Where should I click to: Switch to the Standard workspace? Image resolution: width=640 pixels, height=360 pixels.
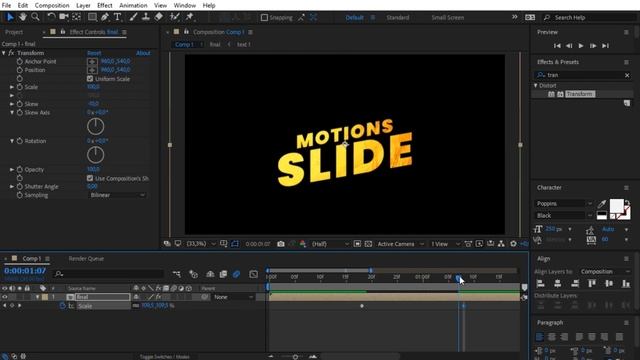398,18
